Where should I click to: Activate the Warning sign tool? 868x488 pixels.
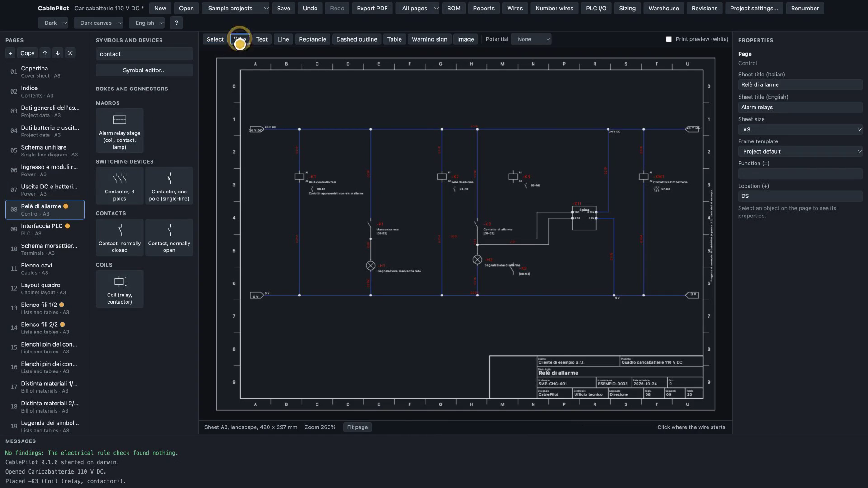(429, 39)
